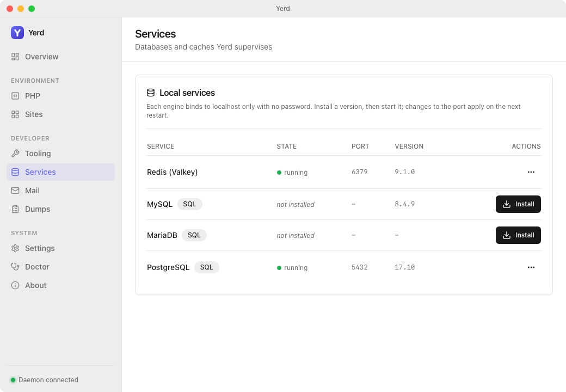Click the Tooling wrench icon

pos(15,154)
